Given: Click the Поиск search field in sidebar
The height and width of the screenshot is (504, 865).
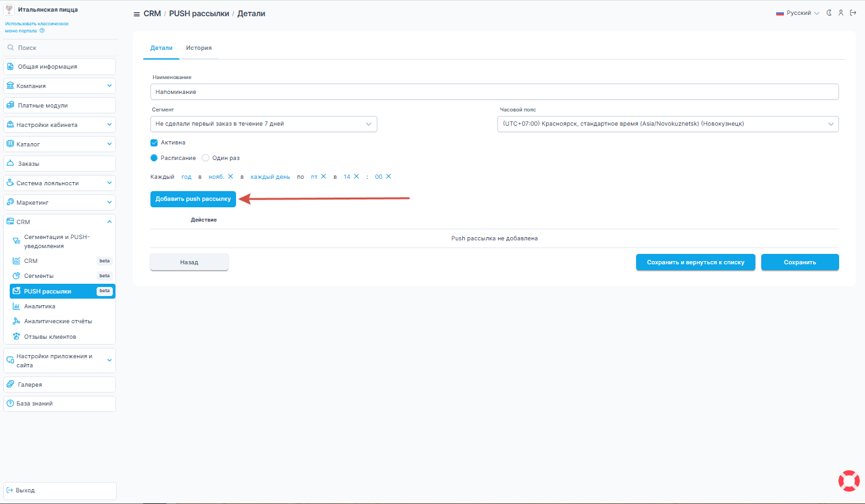Looking at the screenshot, I should [x=60, y=48].
